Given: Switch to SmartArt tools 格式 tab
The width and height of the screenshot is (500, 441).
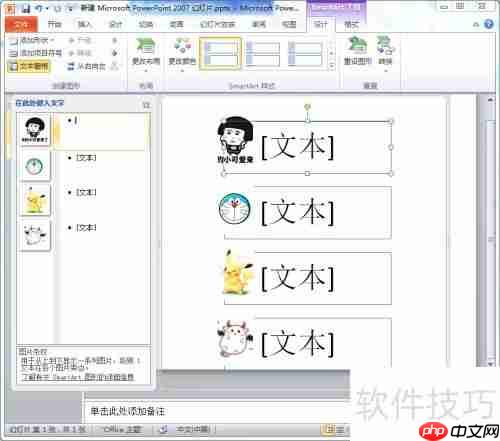Looking at the screenshot, I should pyautogui.click(x=351, y=24).
